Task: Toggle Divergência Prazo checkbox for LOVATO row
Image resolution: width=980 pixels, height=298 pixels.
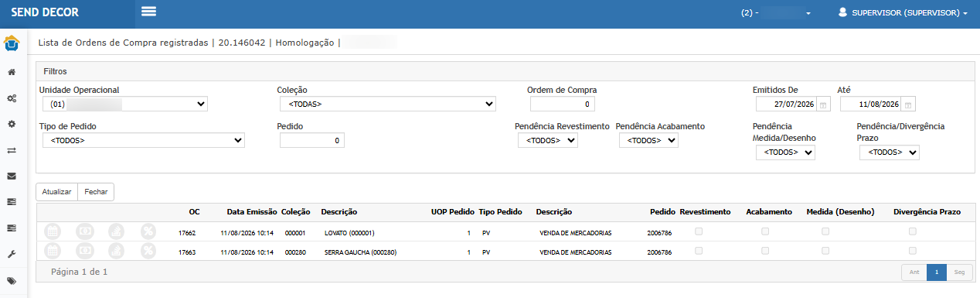Action: coord(913,231)
